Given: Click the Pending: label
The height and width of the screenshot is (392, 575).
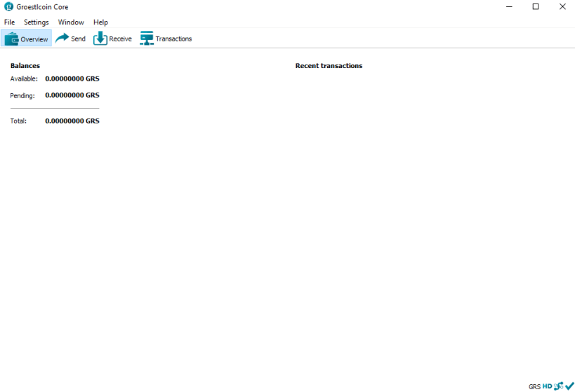Looking at the screenshot, I should [22, 95].
